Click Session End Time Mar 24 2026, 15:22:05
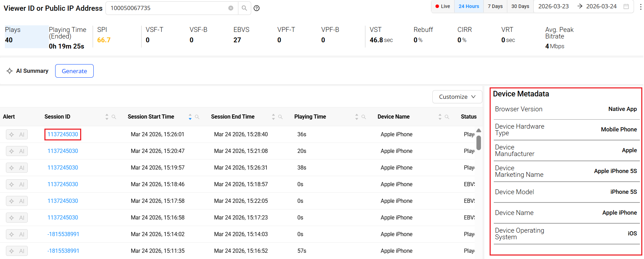 (241, 201)
